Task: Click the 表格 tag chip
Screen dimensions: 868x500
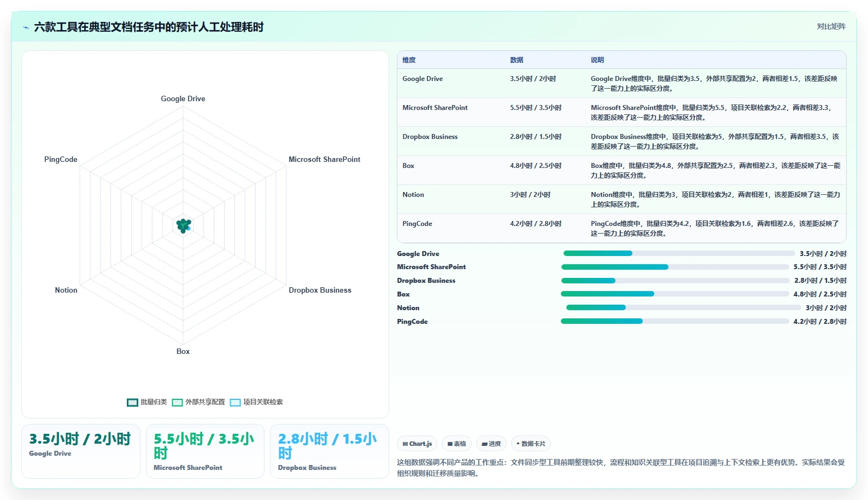Action: (x=456, y=444)
